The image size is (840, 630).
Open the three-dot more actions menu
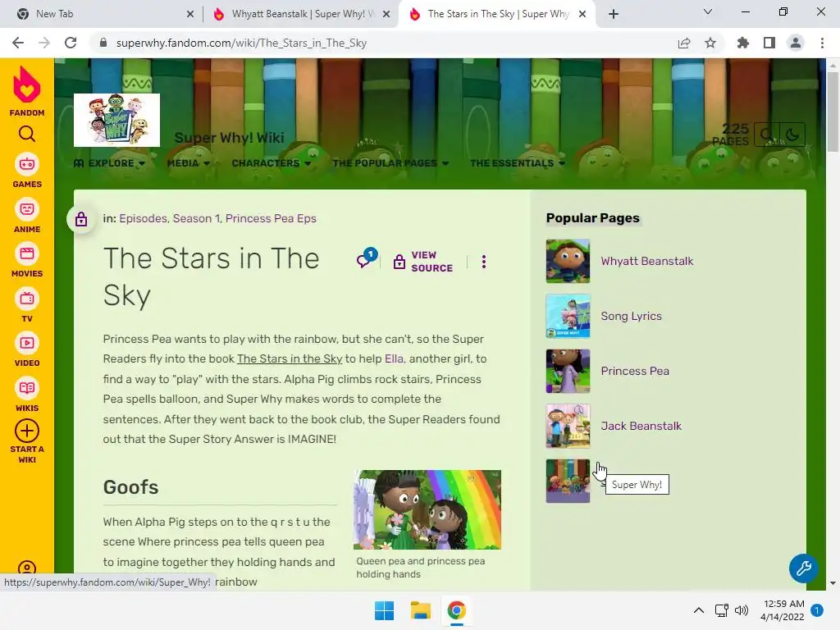point(484,262)
